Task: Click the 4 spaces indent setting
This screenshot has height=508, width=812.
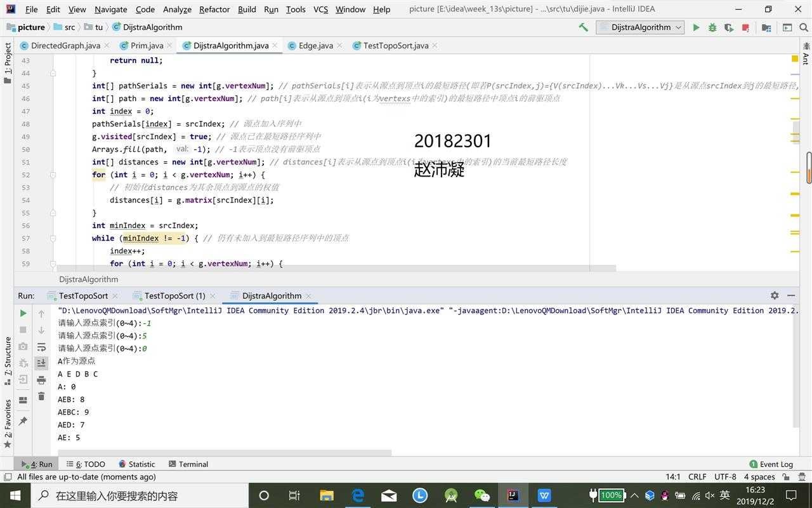Action: point(759,477)
